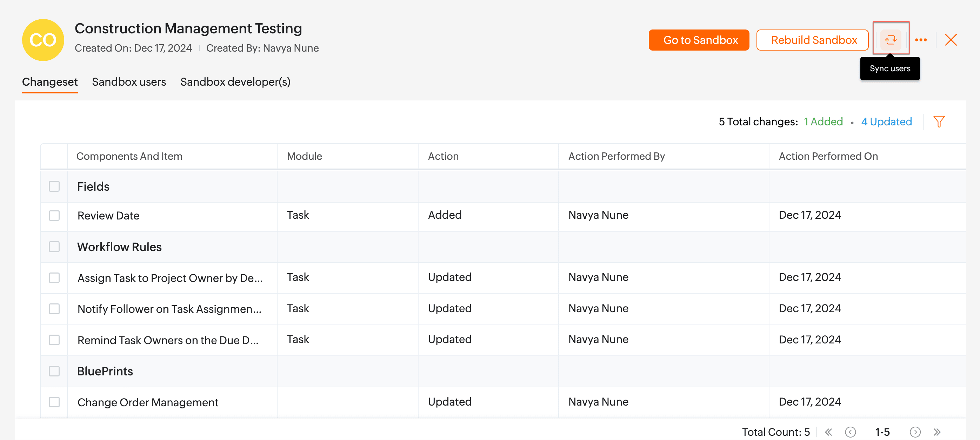The image size is (980, 440).
Task: Filter by 1 Added changes
Action: pos(823,122)
